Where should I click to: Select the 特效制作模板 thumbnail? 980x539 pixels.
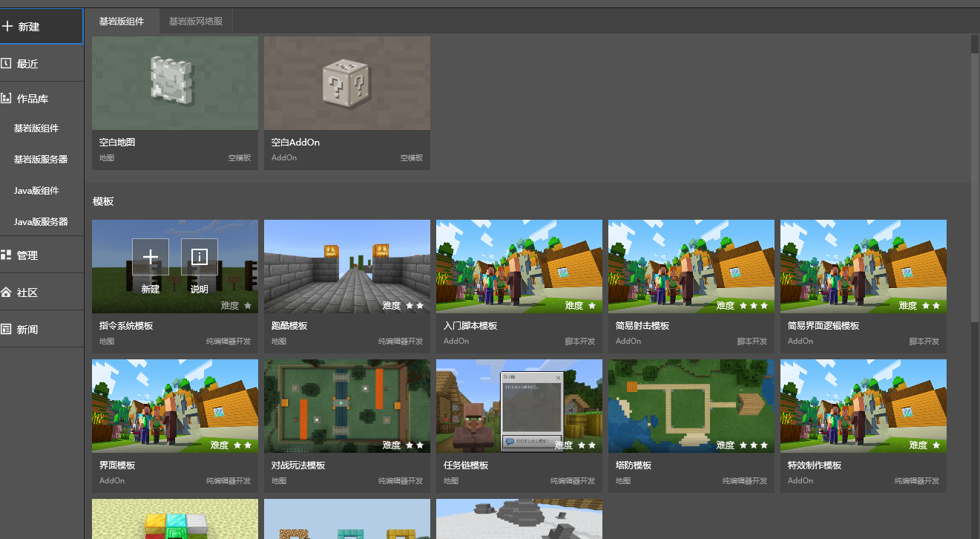click(x=864, y=406)
